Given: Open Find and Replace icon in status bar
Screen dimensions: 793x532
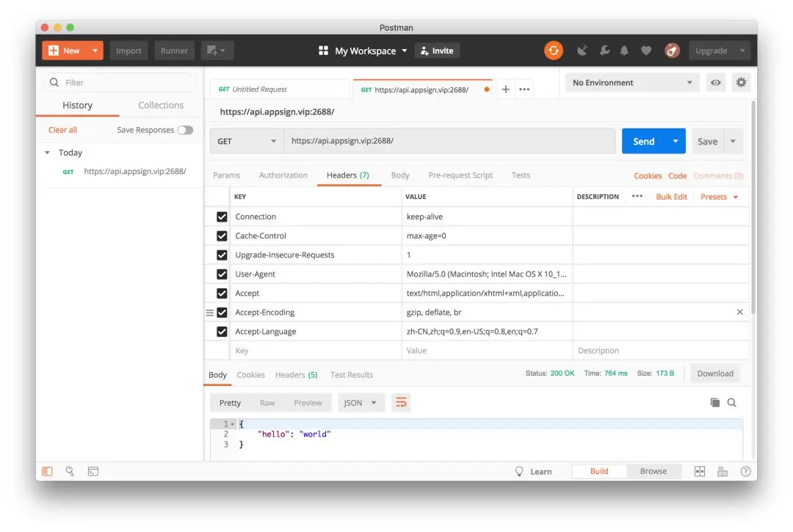Looking at the screenshot, I should pyautogui.click(x=70, y=471).
